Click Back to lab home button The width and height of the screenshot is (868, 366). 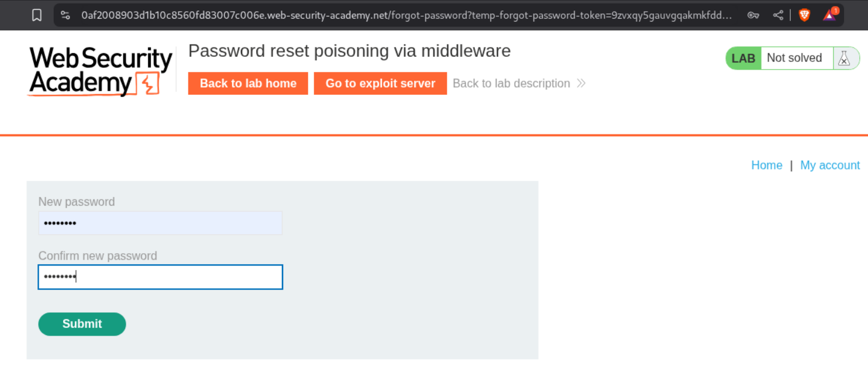248,84
